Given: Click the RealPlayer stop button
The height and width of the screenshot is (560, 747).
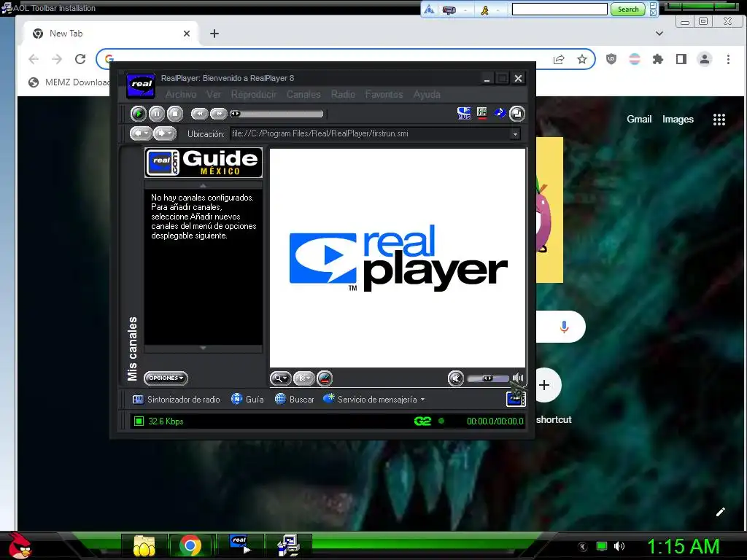Looking at the screenshot, I should pos(175,114).
